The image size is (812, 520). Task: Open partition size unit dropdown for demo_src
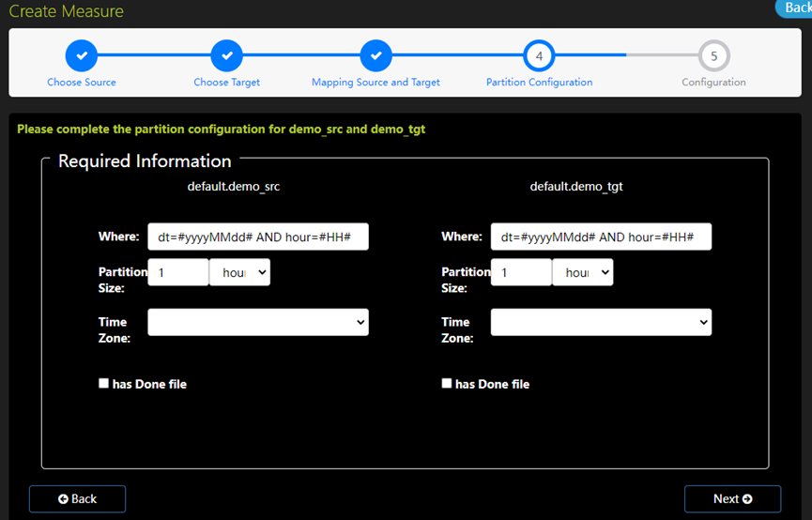click(239, 272)
